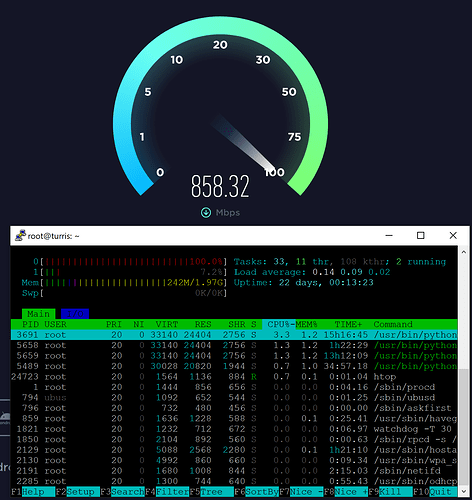Click F9 Kill in htop footer
The image size is (472, 500).
[390, 492]
